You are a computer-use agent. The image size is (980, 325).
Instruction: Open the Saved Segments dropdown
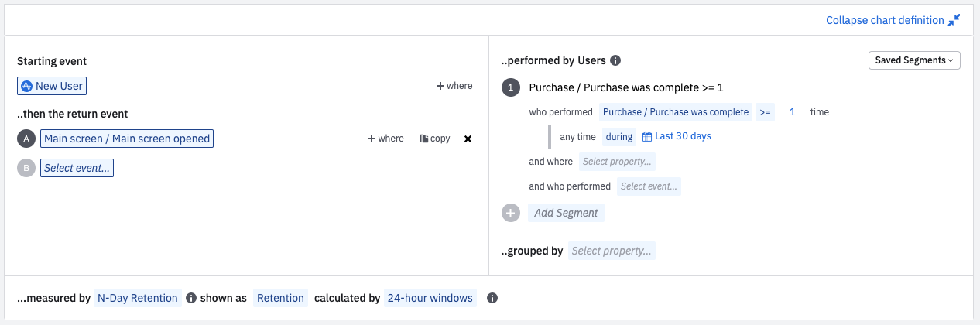[x=913, y=60]
